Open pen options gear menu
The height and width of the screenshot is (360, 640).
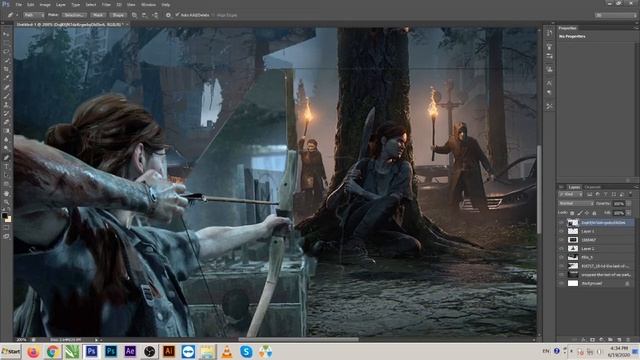pyautogui.click(x=168, y=15)
